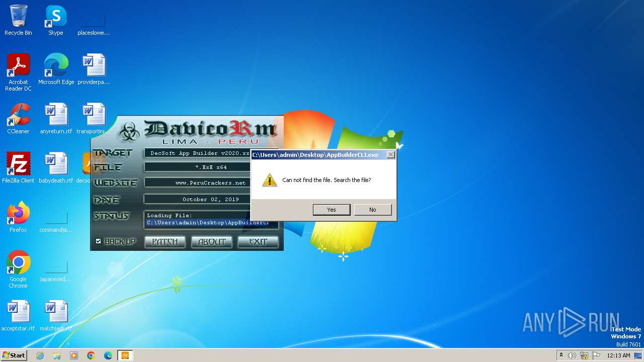Open Action Center flag icon
The height and width of the screenshot is (362, 644).
(596, 355)
